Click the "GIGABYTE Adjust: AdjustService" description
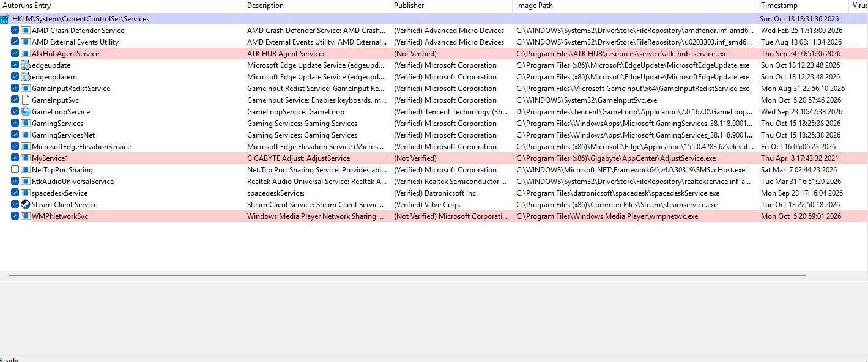The width and height of the screenshot is (868, 362). pos(299,158)
